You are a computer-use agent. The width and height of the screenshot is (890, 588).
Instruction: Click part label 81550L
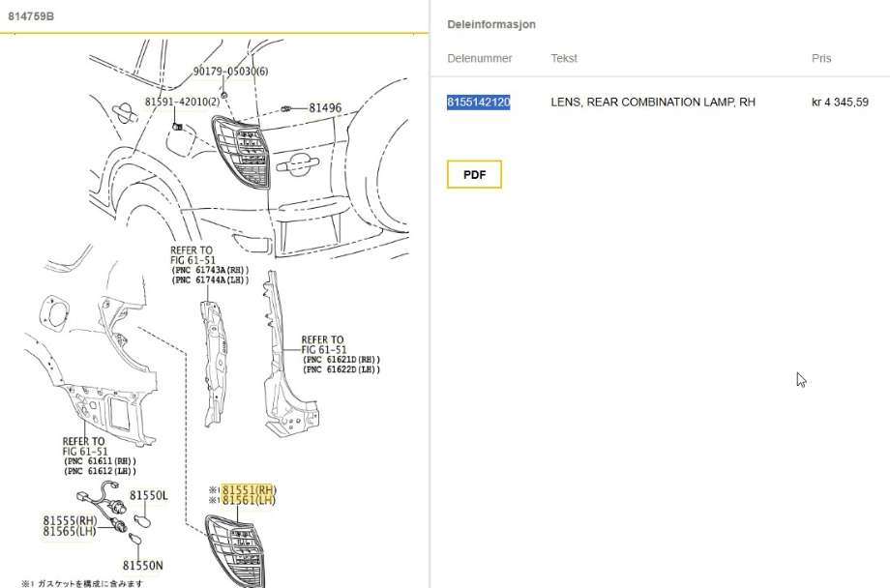[149, 495]
